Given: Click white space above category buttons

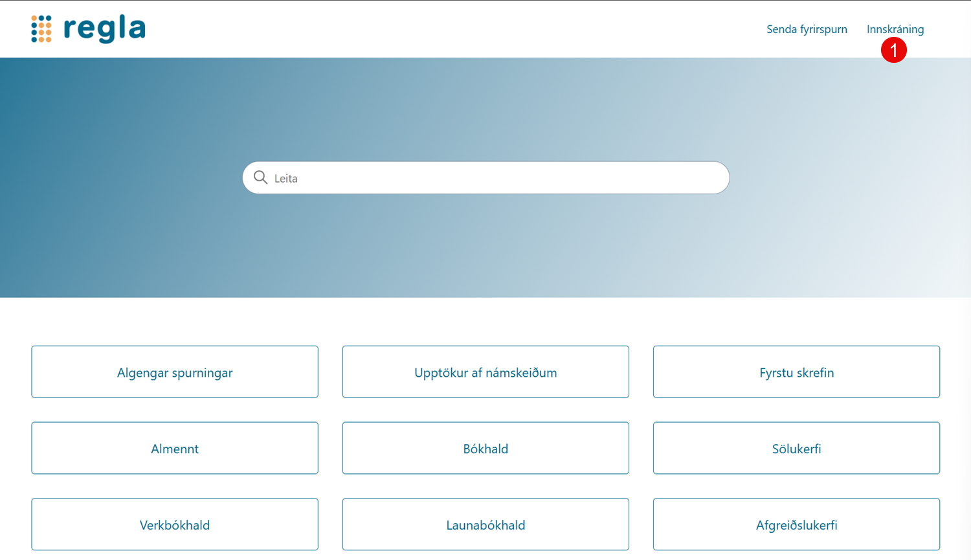Looking at the screenshot, I should 485,322.
